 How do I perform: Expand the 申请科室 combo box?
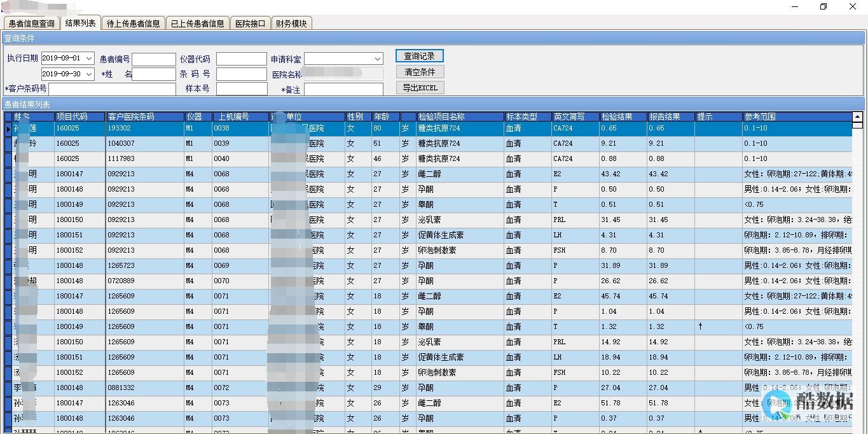coord(377,59)
